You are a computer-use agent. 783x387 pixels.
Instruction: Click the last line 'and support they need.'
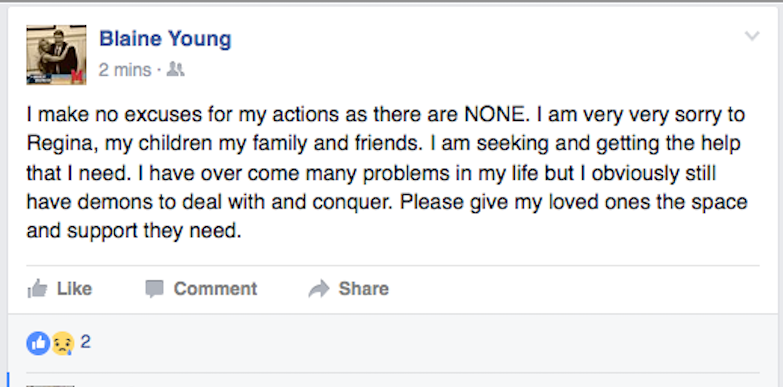pyautogui.click(x=134, y=232)
